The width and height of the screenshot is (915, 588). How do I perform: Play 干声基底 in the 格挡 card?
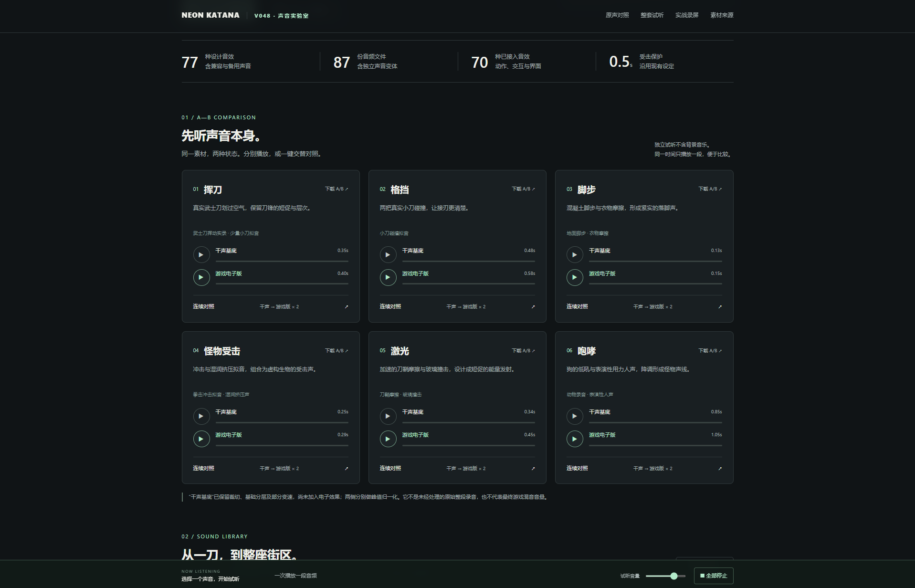tap(388, 255)
